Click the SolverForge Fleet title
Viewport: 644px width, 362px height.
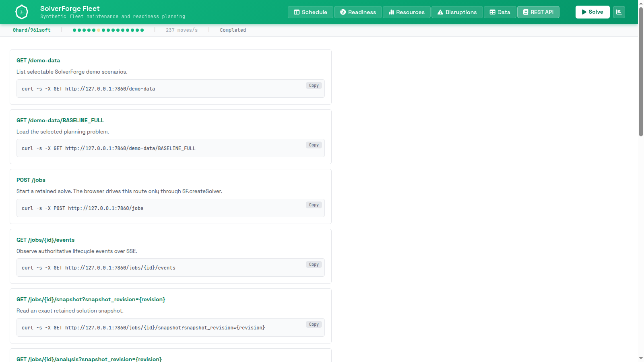pos(70,8)
